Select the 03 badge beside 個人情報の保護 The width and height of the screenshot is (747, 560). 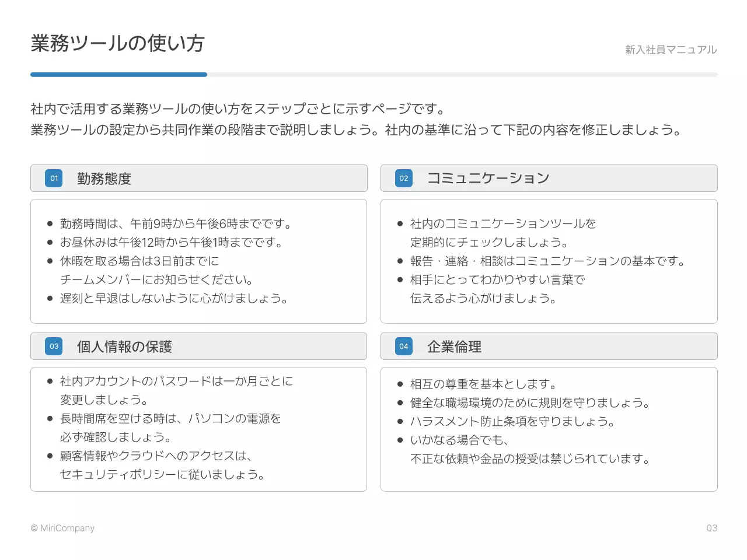point(54,346)
